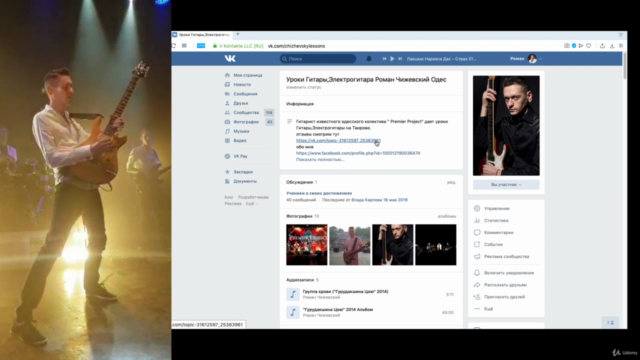
Task: Skip to next track in header player
Action: (x=400, y=59)
